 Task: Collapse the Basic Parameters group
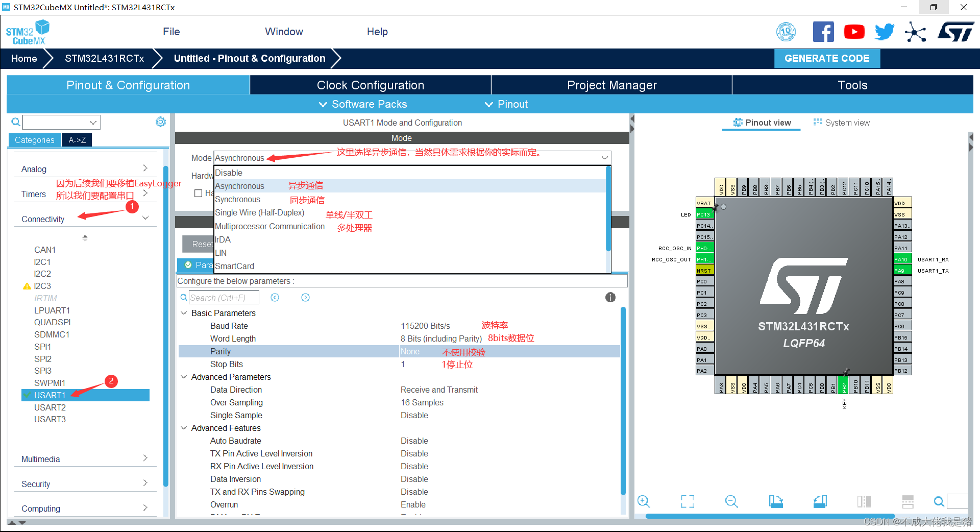coord(184,313)
